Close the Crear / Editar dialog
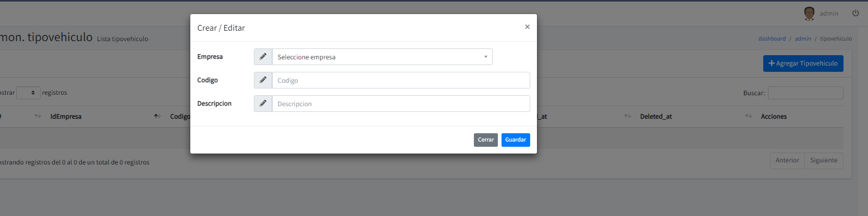868x216 pixels. point(527,27)
